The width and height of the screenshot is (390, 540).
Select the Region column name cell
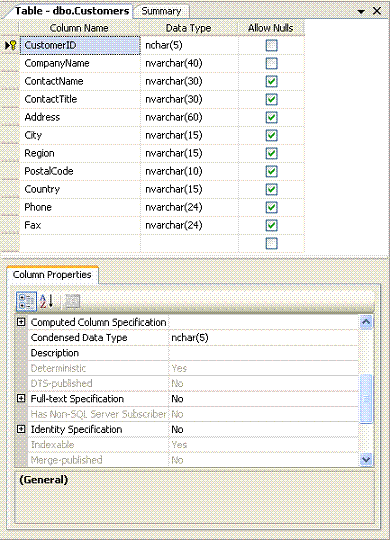coord(80,153)
